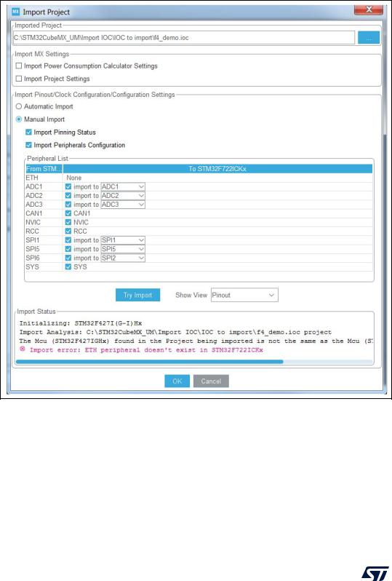
Task: Click the ST logo at page bottom
Action: point(375,573)
